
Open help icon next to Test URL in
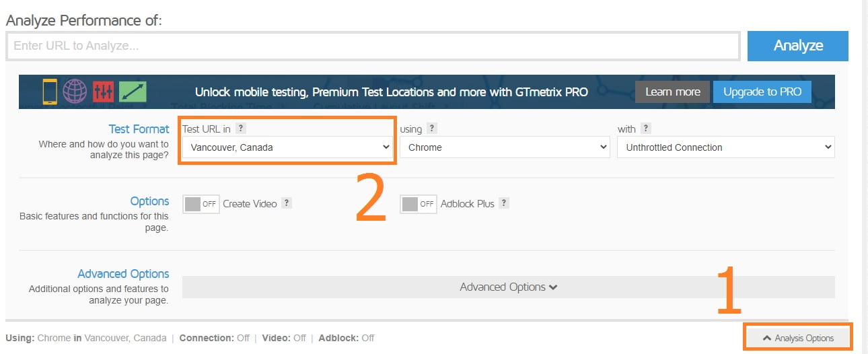241,129
